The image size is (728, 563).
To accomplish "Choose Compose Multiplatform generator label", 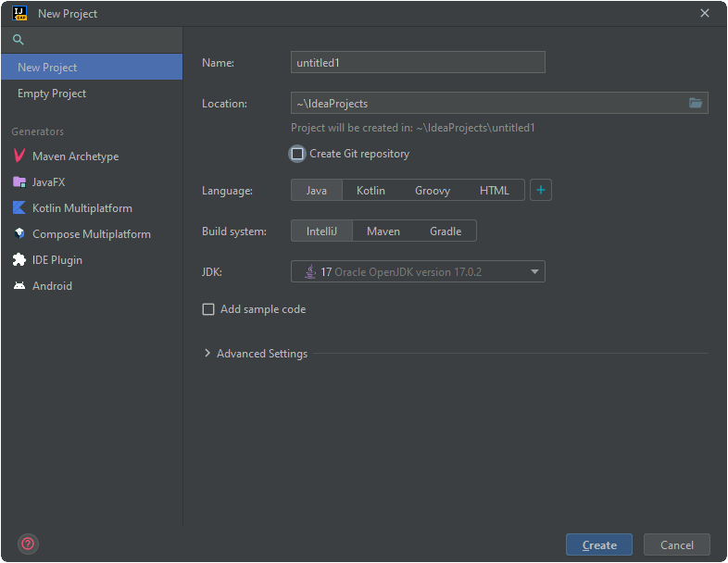I will coord(92,234).
